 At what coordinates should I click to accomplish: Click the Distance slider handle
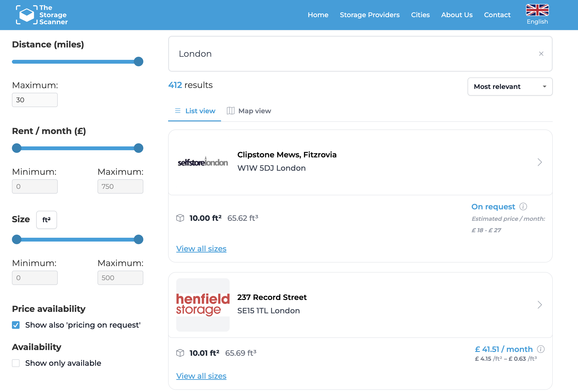click(x=139, y=62)
